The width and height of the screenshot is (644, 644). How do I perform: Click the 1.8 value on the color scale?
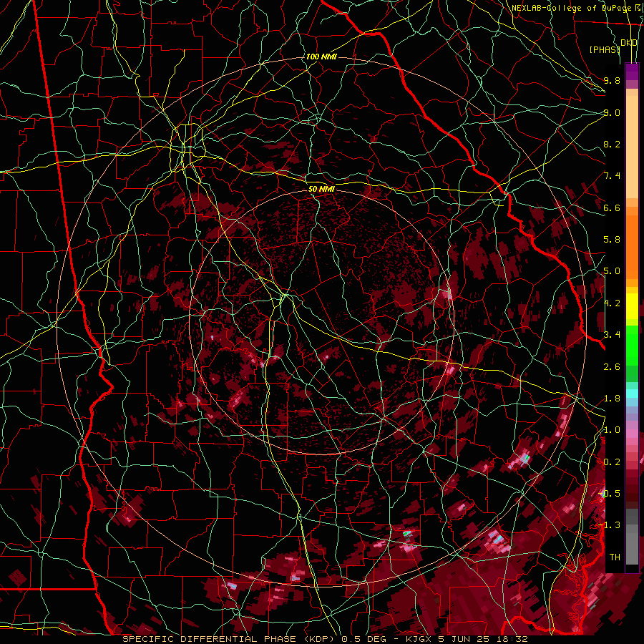click(x=612, y=399)
